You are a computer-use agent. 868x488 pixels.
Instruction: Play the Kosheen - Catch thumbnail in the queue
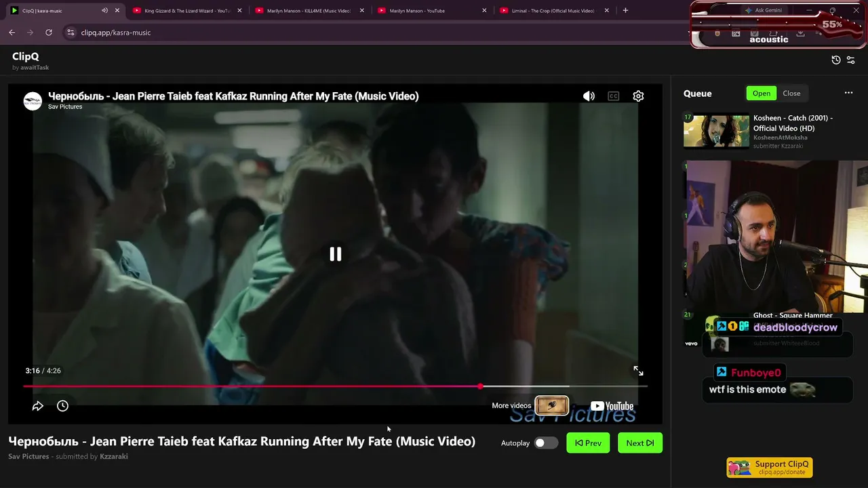716,130
